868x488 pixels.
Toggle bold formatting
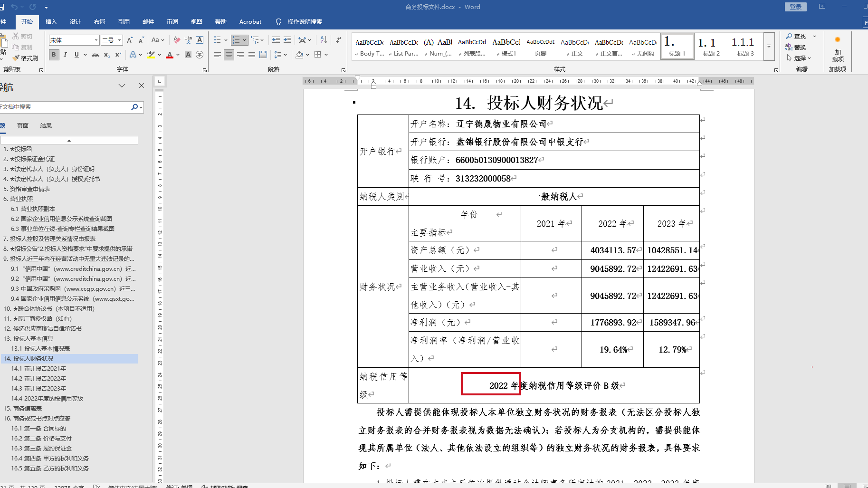click(54, 55)
